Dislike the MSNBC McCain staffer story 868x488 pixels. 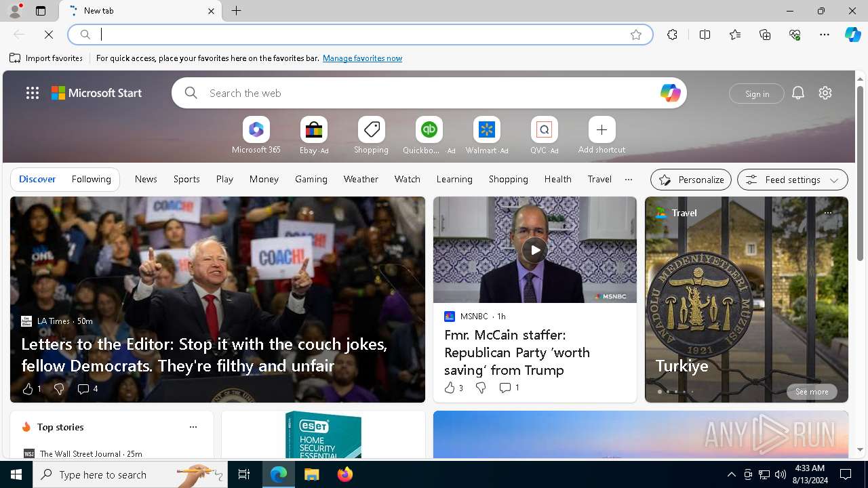tap(480, 388)
